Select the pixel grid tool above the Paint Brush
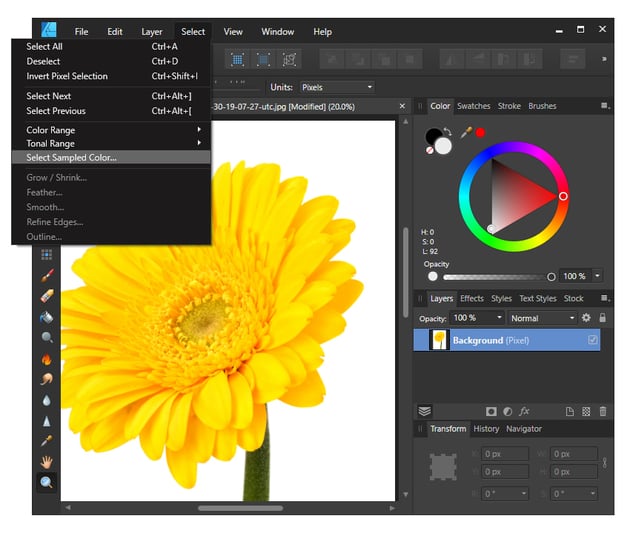The width and height of the screenshot is (630, 533). pos(47,254)
